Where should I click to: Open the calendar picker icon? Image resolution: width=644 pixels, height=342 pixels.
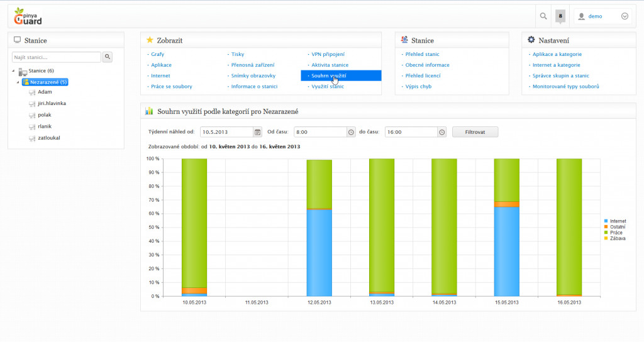[257, 132]
